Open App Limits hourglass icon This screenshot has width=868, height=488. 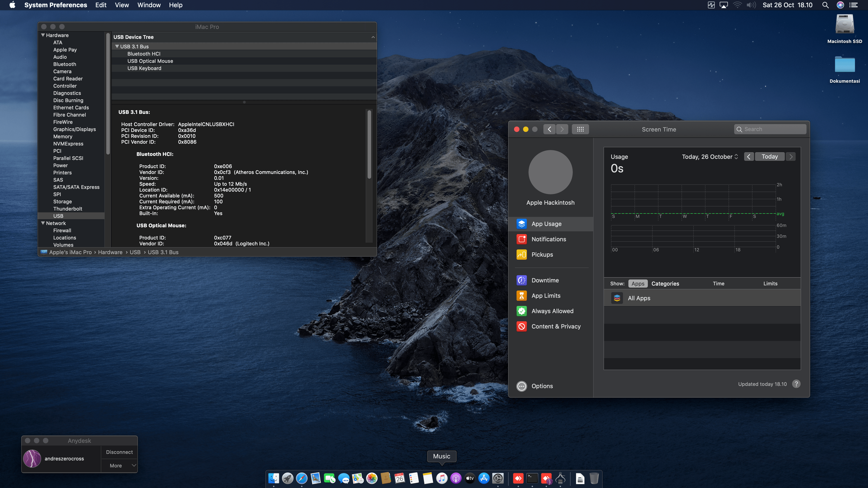[x=522, y=296]
